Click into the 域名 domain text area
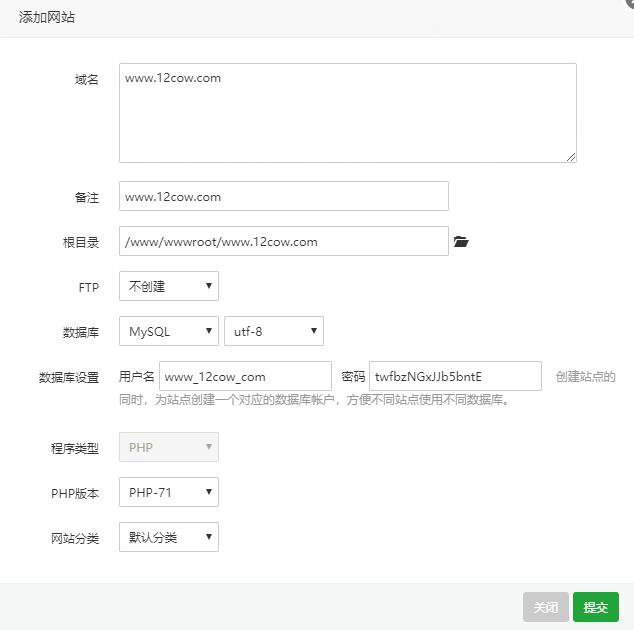Viewport: 634px width, 630px height. tap(347, 112)
